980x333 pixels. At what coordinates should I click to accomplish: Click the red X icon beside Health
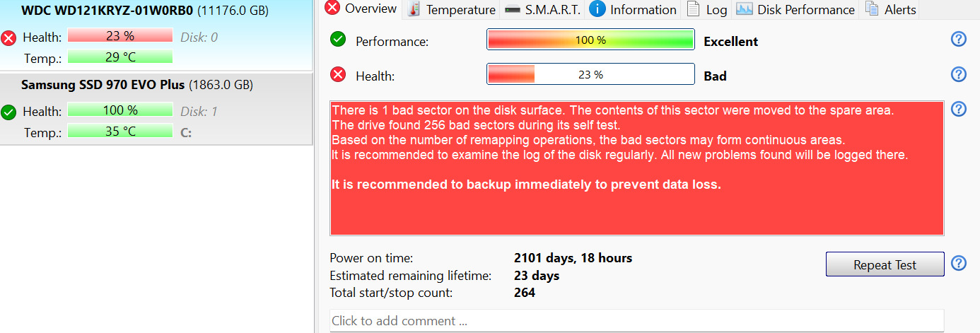pyautogui.click(x=339, y=74)
